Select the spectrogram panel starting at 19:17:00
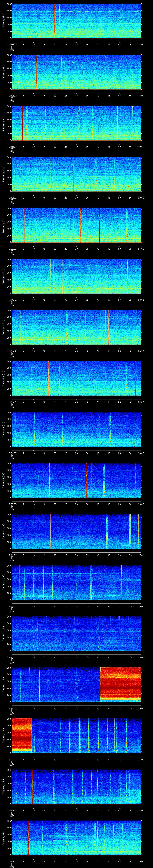153x868 pixels. point(77,72)
